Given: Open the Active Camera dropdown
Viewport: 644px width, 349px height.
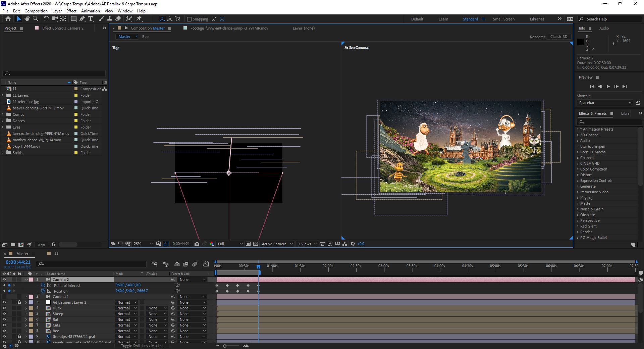Looking at the screenshot, I should 276,244.
